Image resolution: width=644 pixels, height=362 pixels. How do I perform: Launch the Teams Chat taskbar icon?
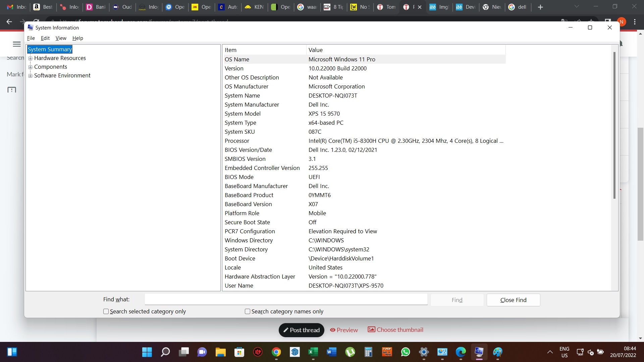click(202, 352)
